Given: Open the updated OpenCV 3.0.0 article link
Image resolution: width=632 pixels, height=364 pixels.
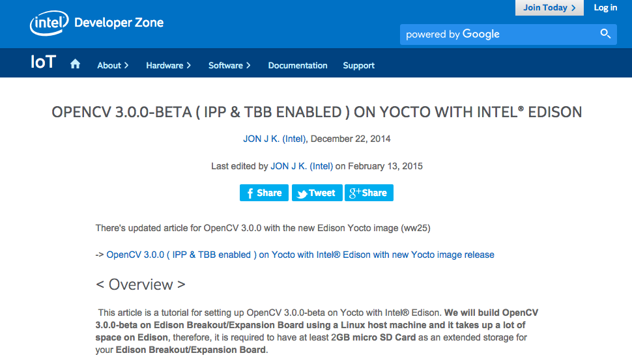Looking at the screenshot, I should pos(300,255).
